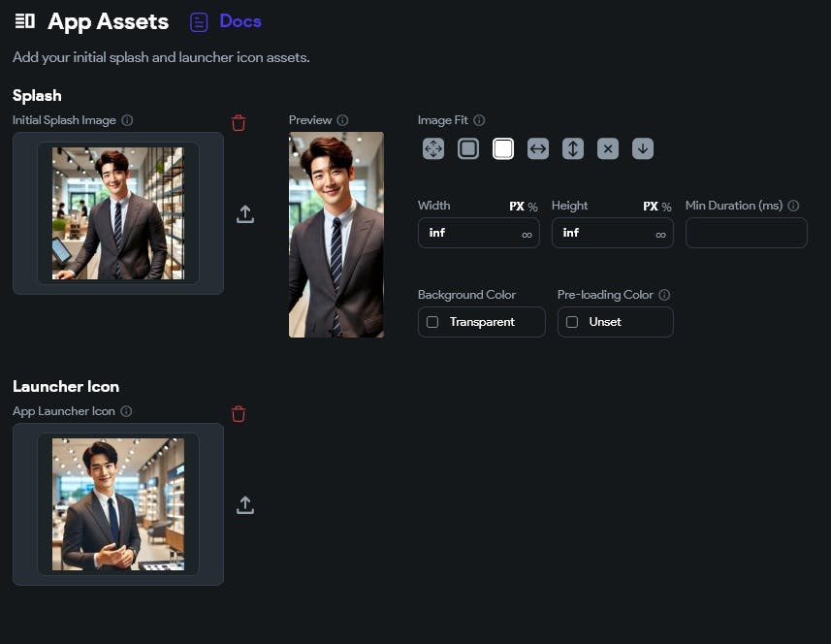Click the Splash section heading
The height and width of the screenshot is (644, 831).
coord(37,96)
